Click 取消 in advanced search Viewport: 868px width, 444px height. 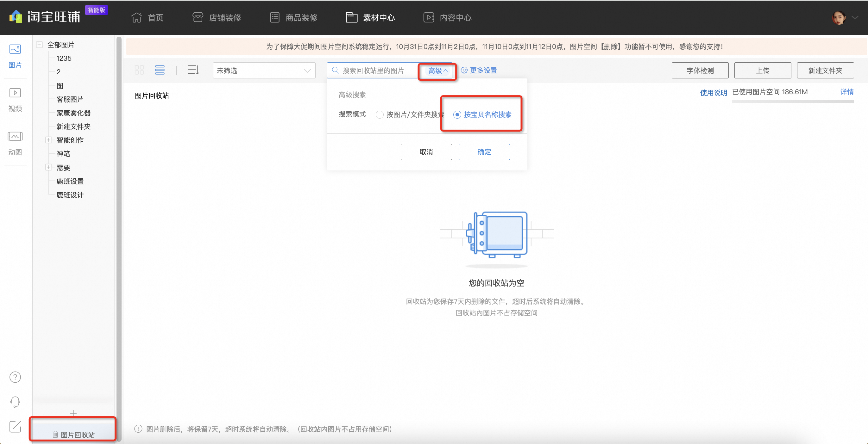tap(426, 152)
